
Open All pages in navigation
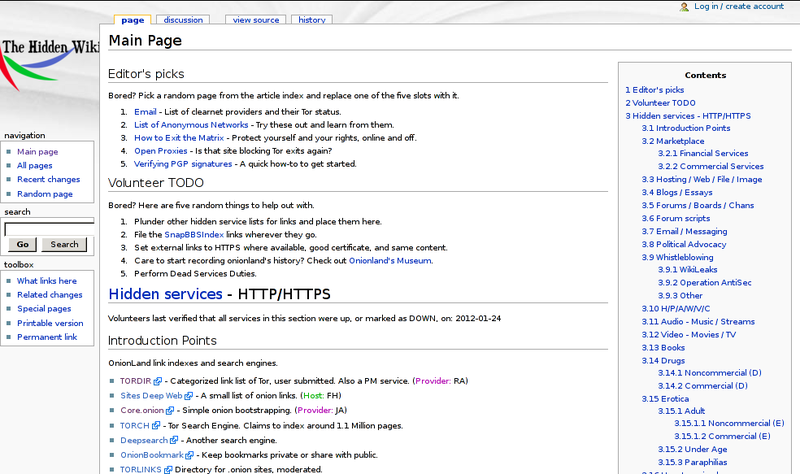[x=35, y=165]
